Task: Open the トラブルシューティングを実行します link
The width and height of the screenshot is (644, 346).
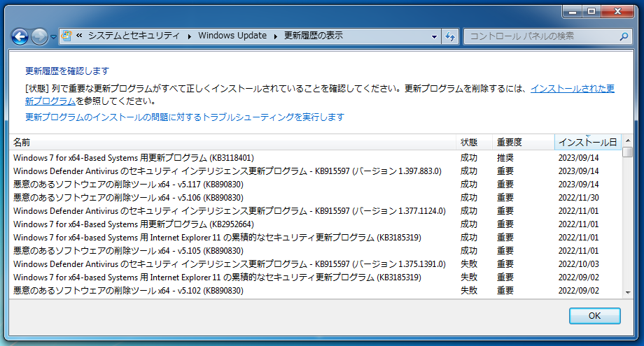Action: tap(185, 117)
